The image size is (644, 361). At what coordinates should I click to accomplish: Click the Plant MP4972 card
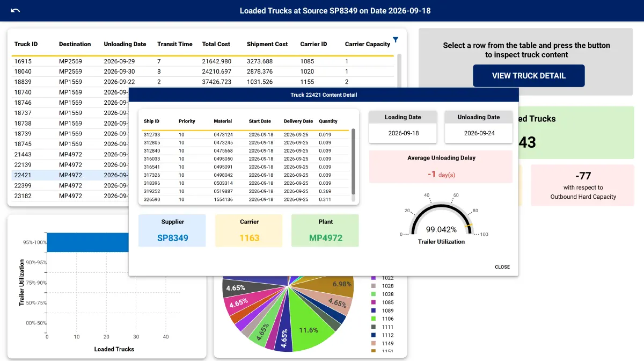(325, 230)
